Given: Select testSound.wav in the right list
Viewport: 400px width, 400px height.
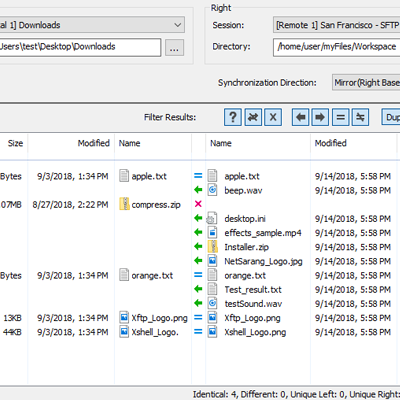Looking at the screenshot, I should tap(253, 304).
